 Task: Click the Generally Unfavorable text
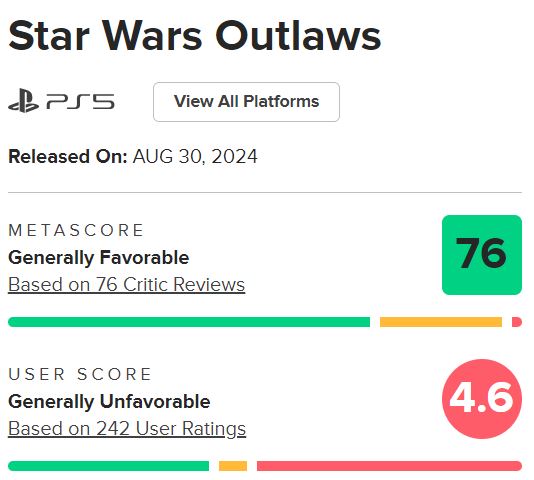[109, 402]
